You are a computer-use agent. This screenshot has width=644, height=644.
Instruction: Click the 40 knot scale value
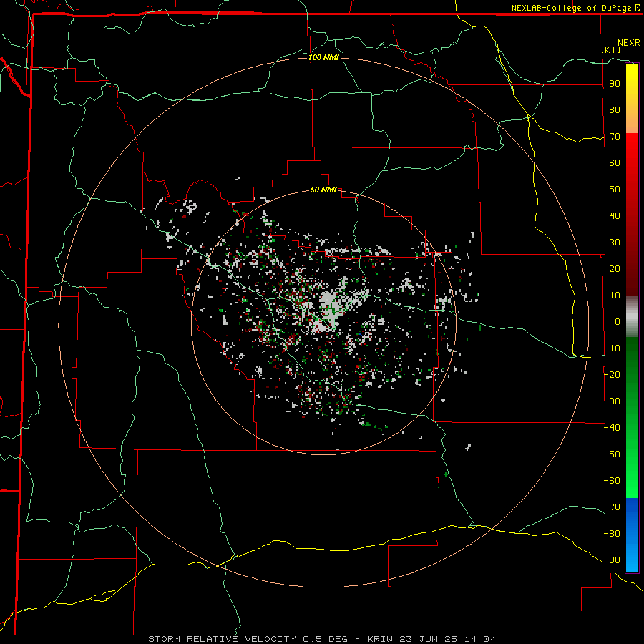click(x=615, y=215)
